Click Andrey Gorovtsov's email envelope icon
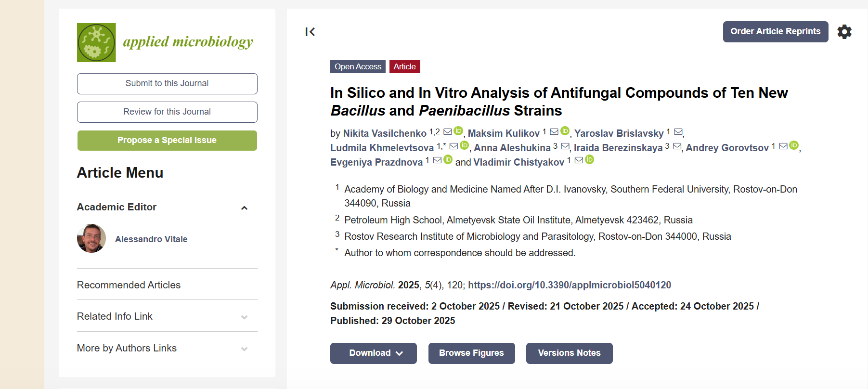The image size is (868, 389). [x=783, y=146]
